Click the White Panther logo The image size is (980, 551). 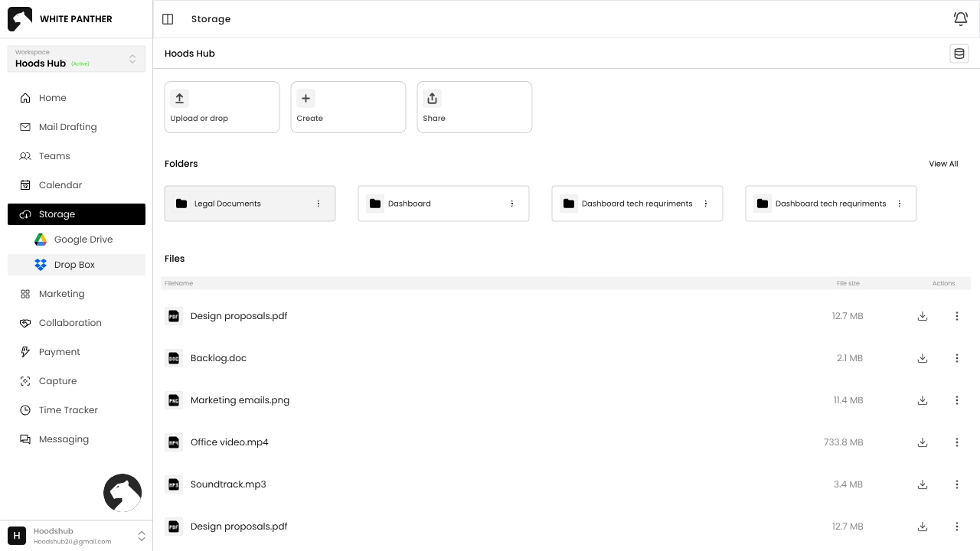click(x=20, y=19)
